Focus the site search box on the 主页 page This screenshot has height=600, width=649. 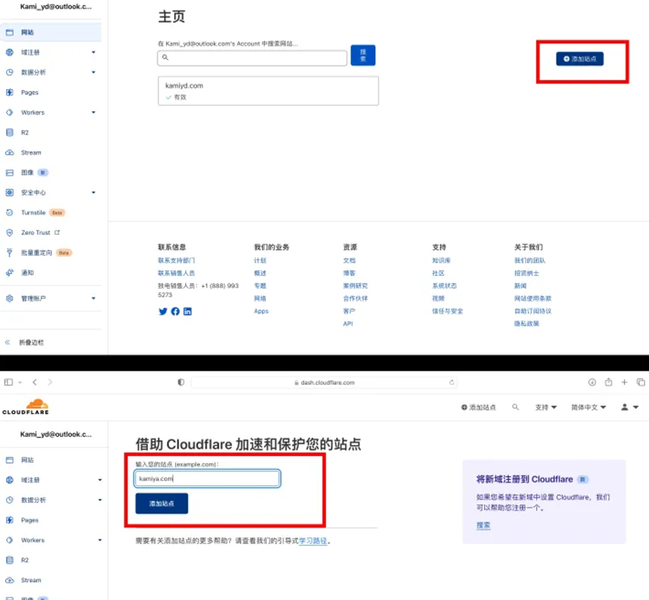252,58
